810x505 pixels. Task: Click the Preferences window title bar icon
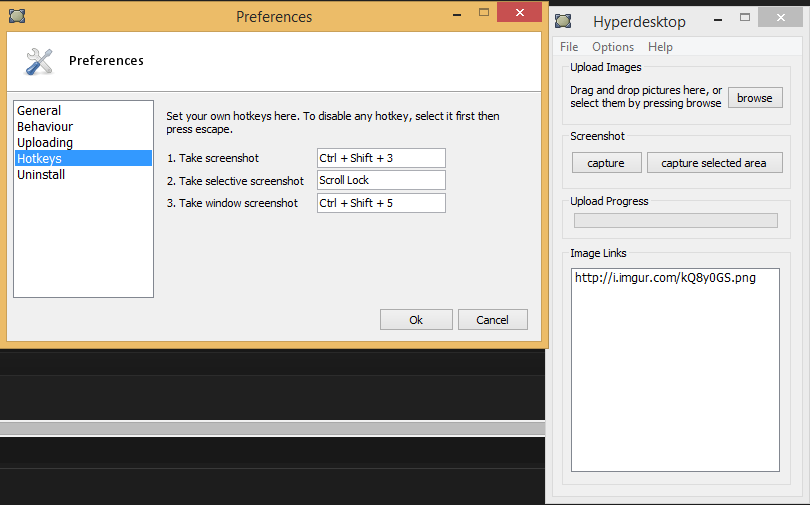click(17, 16)
